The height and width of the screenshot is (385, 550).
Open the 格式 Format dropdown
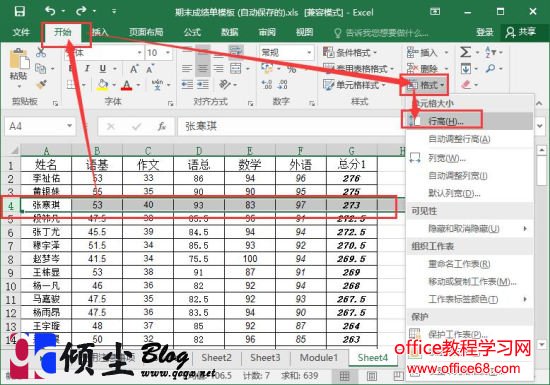pyautogui.click(x=425, y=85)
